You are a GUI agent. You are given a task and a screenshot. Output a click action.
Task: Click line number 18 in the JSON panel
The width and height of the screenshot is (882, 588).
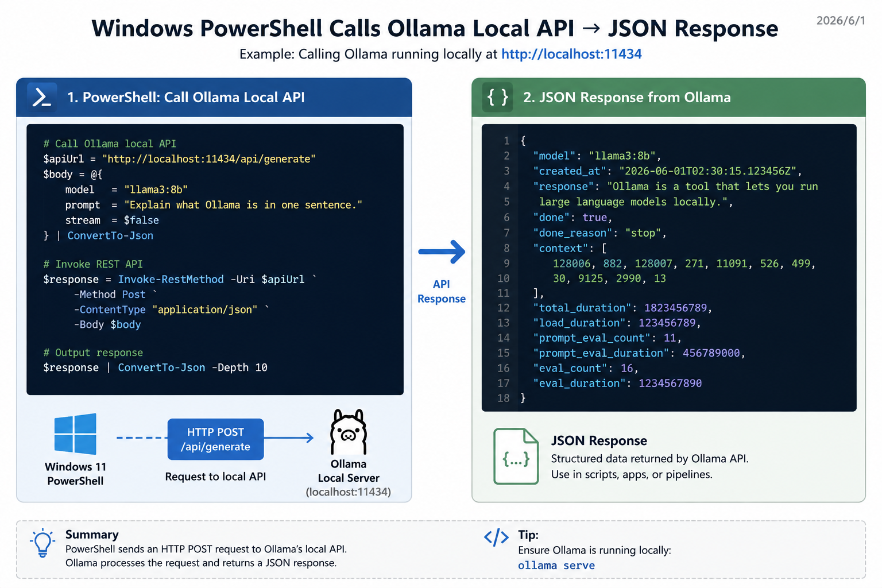(x=503, y=398)
